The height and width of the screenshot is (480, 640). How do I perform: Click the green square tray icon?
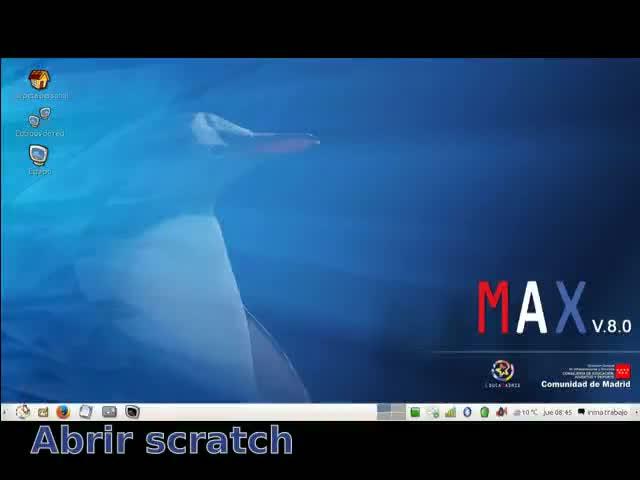point(415,412)
